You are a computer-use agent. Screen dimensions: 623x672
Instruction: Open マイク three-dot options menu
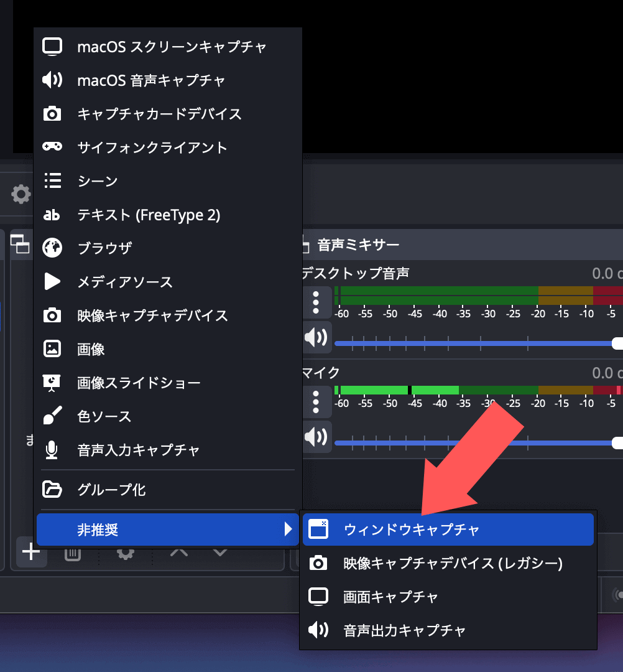pos(316,402)
